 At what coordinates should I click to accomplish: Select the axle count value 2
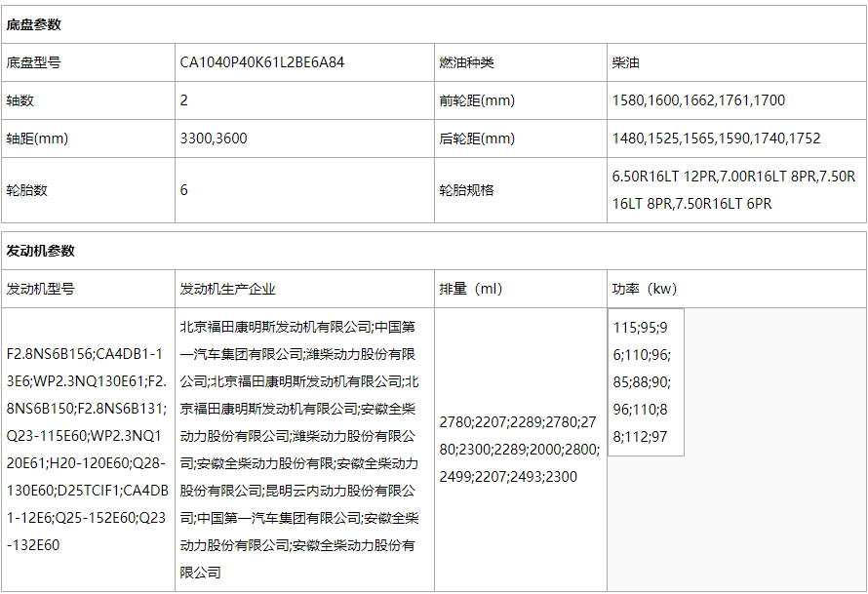pyautogui.click(x=183, y=100)
